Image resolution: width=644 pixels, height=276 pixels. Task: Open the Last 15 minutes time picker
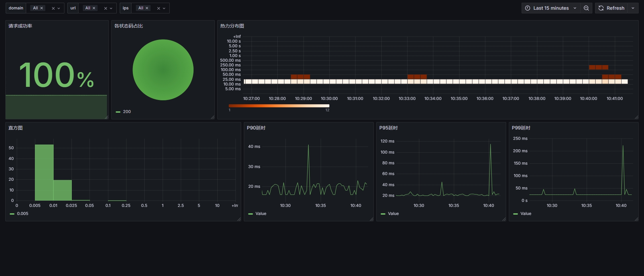[550, 8]
